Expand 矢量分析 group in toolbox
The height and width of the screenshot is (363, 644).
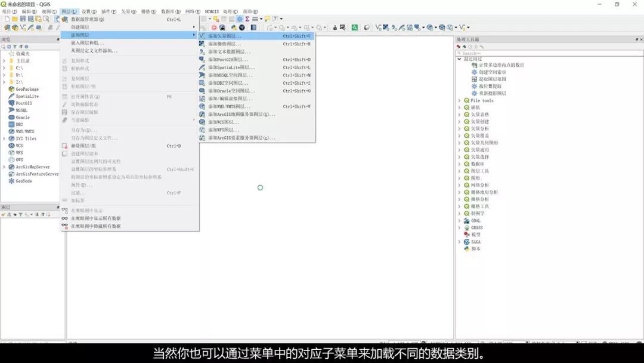459,129
